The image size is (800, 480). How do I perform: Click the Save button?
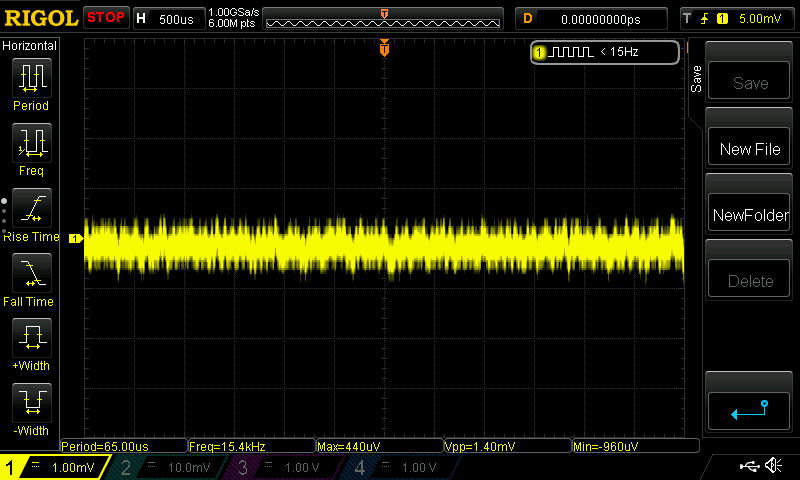pos(749,81)
